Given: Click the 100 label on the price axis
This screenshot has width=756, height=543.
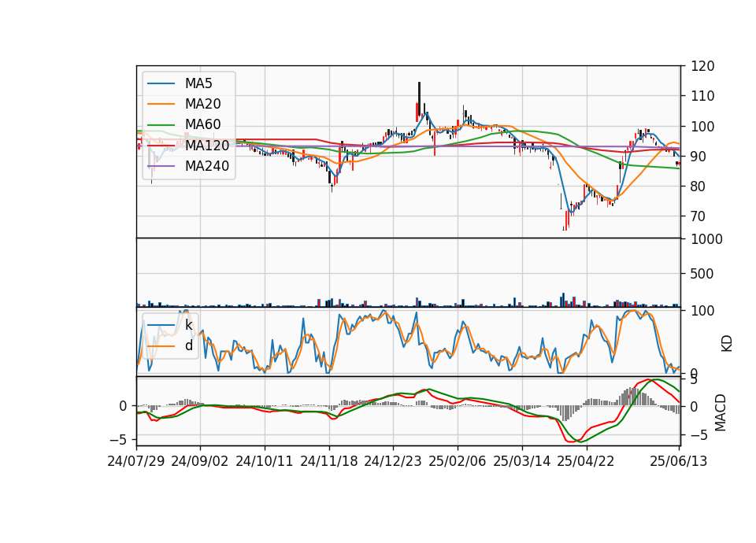Looking at the screenshot, I should click(x=702, y=126).
